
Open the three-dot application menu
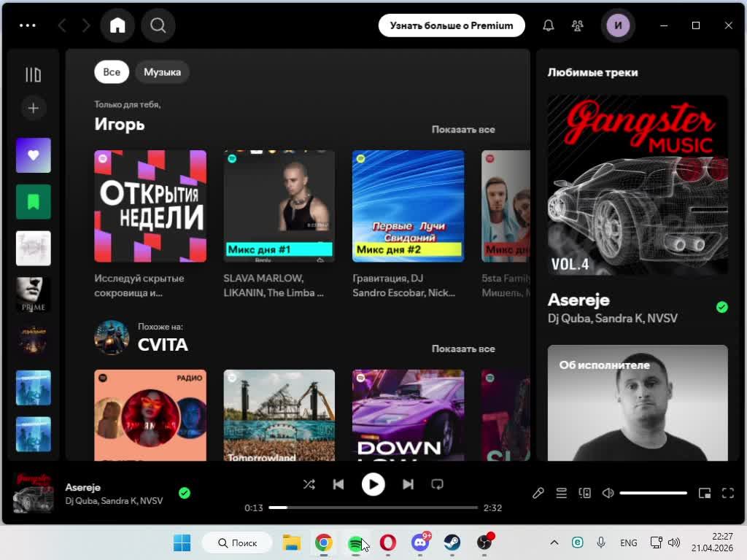[x=27, y=26]
